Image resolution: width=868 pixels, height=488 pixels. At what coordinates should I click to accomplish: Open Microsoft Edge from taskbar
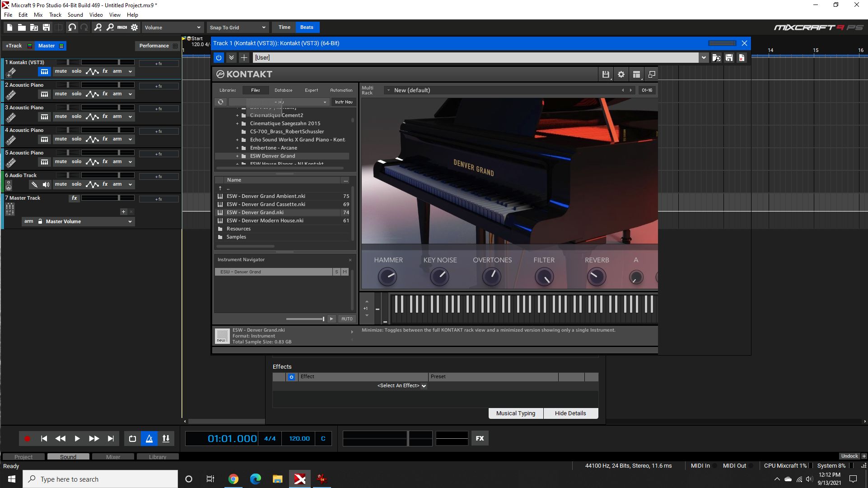coord(256,479)
